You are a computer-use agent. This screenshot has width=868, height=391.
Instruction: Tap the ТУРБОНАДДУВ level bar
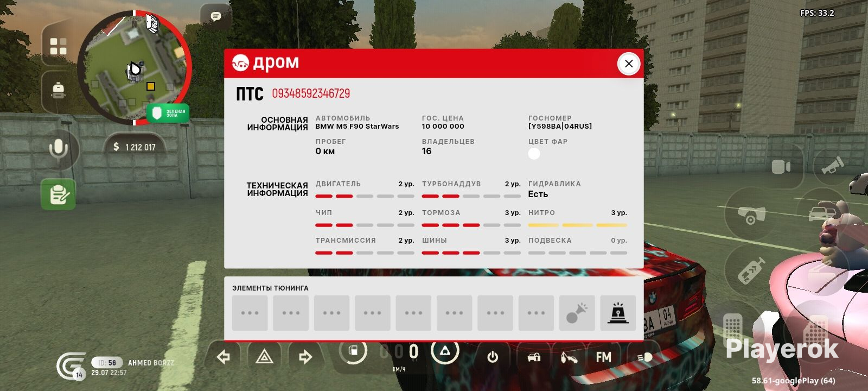(x=471, y=196)
